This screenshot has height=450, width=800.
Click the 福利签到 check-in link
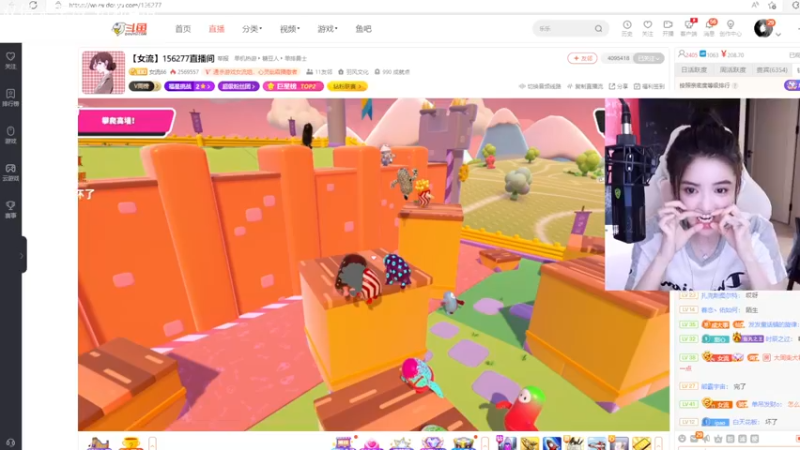649,86
